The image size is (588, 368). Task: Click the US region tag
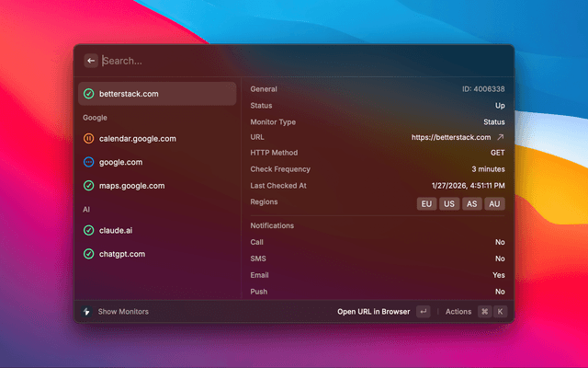pyautogui.click(x=449, y=203)
